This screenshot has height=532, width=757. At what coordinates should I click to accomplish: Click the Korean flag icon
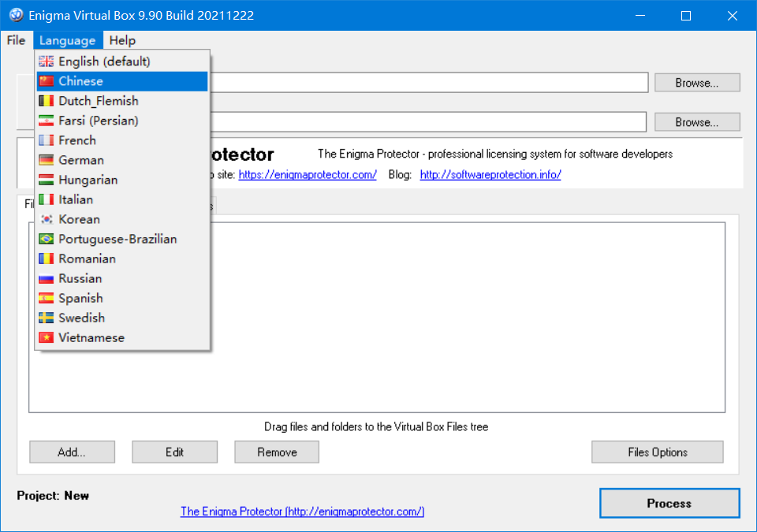point(47,219)
